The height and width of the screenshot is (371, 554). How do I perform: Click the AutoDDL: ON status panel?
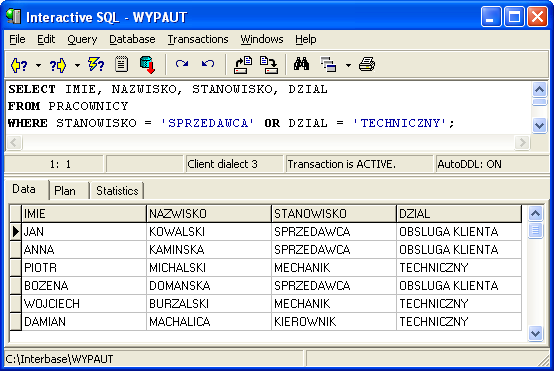[x=493, y=164]
